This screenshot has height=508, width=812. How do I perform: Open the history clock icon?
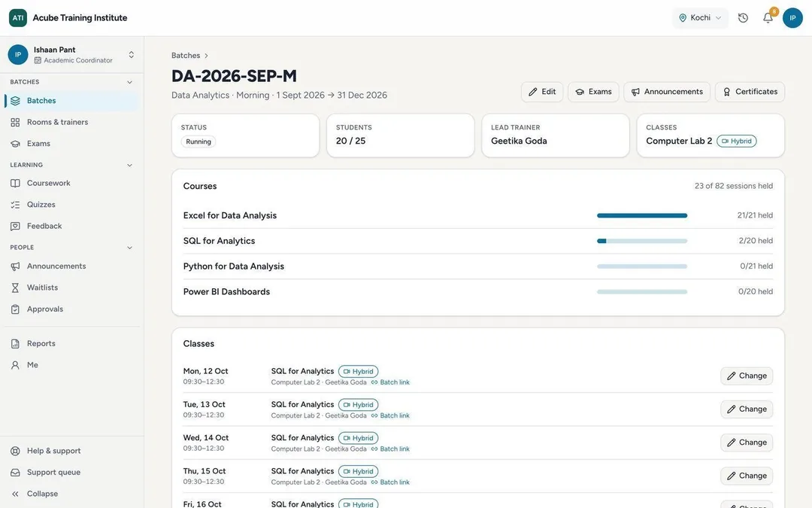pyautogui.click(x=743, y=17)
